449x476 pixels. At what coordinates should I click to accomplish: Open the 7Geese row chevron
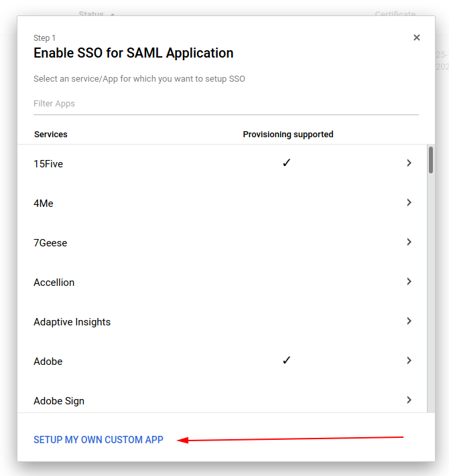[409, 242]
